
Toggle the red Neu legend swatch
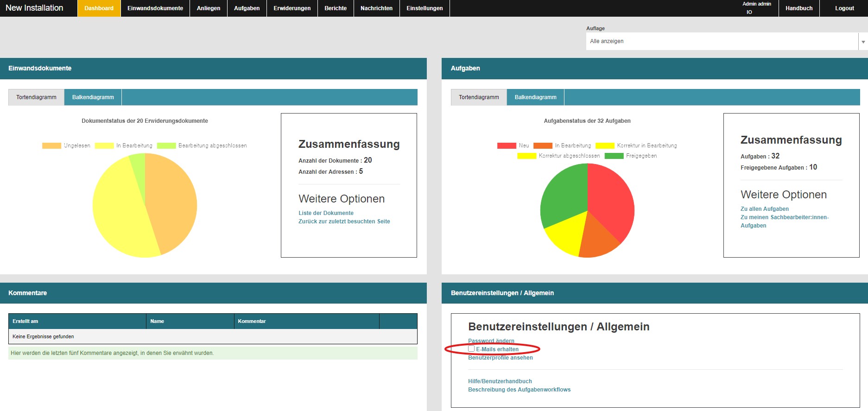[507, 145]
